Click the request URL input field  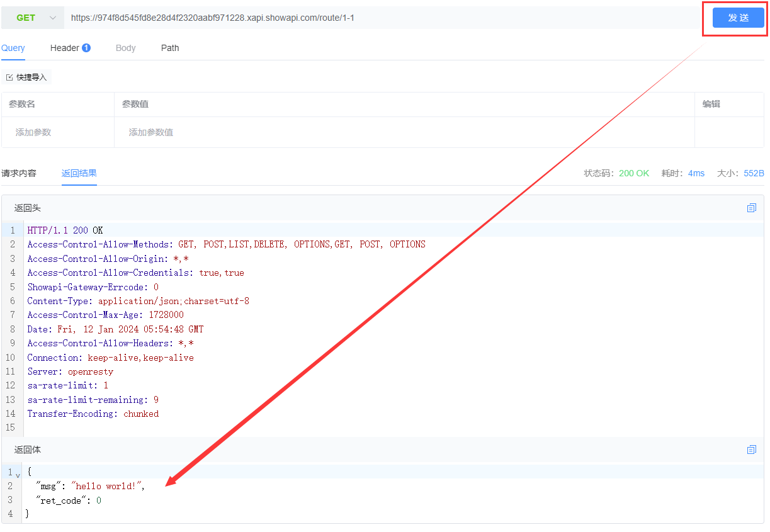click(383, 18)
